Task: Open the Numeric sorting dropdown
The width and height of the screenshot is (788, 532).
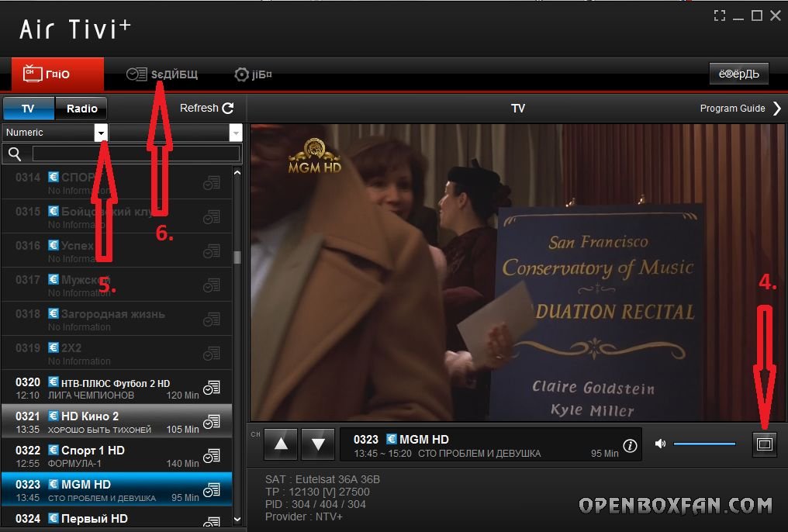Action: (x=101, y=133)
